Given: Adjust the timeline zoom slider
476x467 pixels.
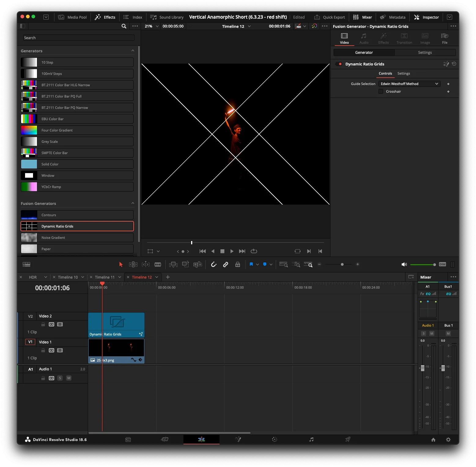Looking at the screenshot, I should 342,264.
